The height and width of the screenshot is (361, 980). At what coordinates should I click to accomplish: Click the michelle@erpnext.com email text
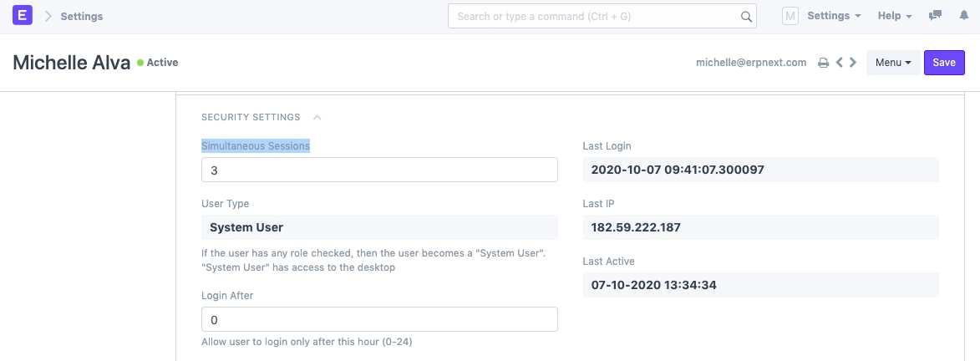pyautogui.click(x=751, y=63)
